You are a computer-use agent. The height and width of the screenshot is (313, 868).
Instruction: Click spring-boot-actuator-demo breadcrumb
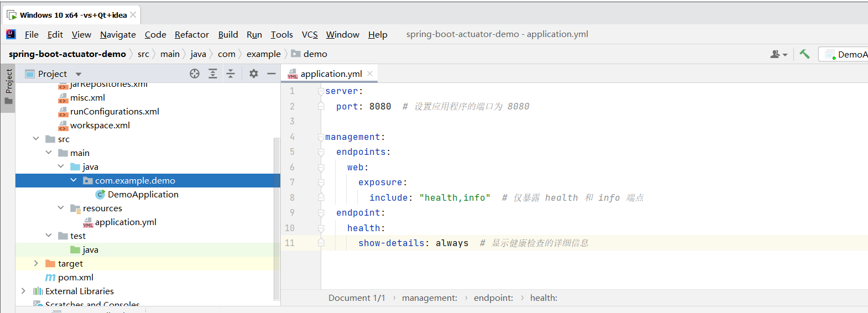click(67, 54)
